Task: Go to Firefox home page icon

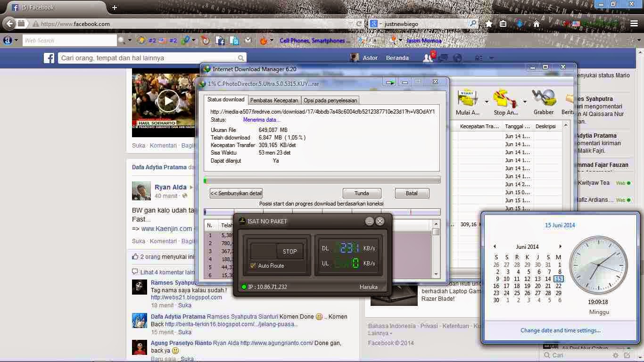Action: (537, 24)
